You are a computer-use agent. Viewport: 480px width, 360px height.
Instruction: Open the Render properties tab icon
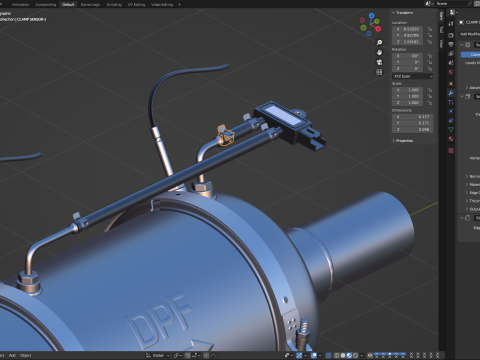pyautogui.click(x=451, y=35)
